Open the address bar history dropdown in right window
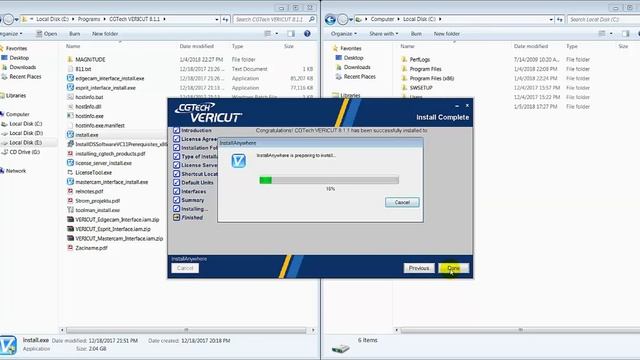The width and height of the screenshot is (640, 360). coord(551,19)
